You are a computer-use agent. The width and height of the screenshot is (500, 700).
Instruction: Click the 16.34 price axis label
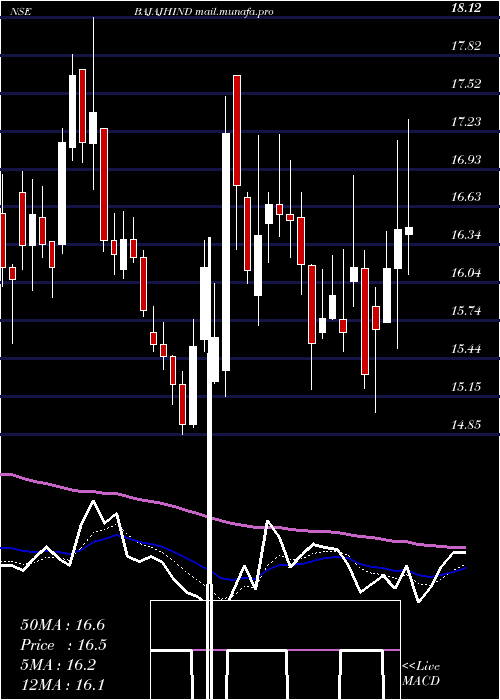[466, 235]
